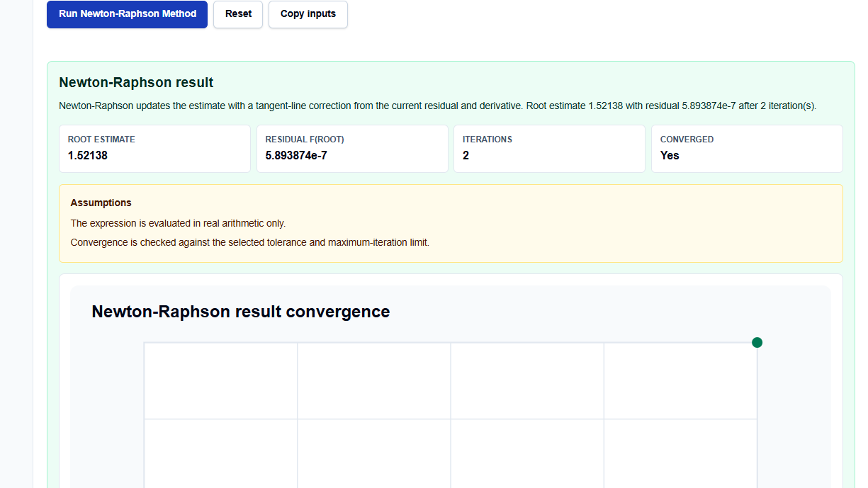Click the 'RESIDUAL F(ROOT)' label

coord(305,140)
